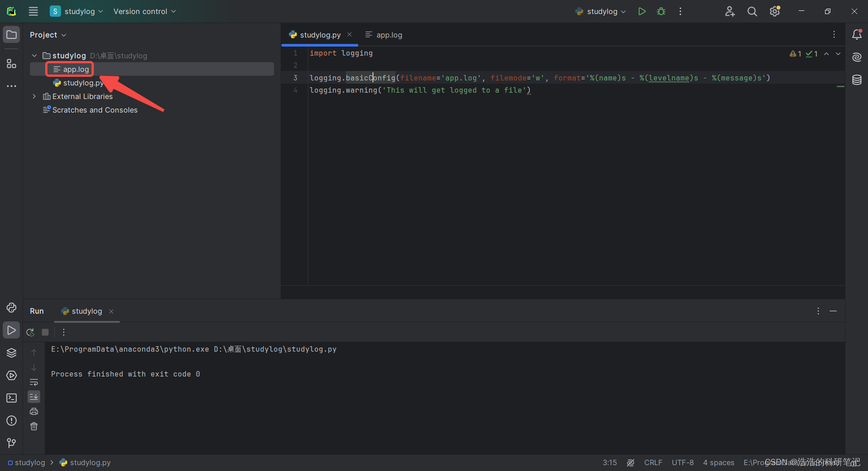This screenshot has width=868, height=471.
Task: Open Search Everywhere magnifier
Action: tap(752, 11)
